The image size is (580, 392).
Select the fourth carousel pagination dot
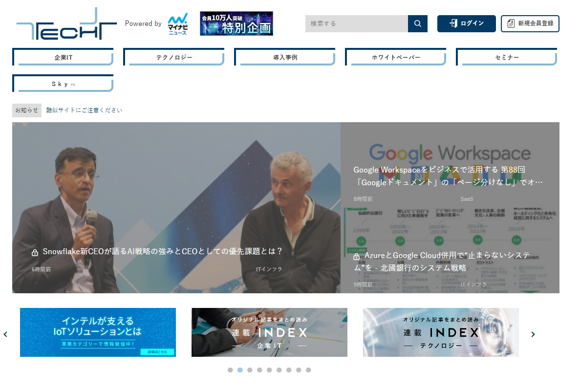click(259, 370)
